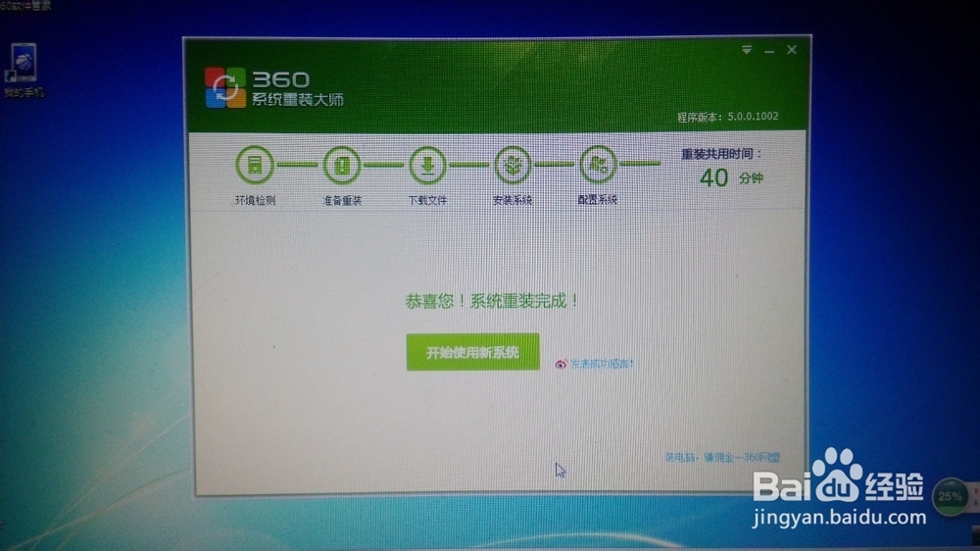The width and height of the screenshot is (980, 551).
Task: Open the 360 link at the window bottom
Action: coord(722,457)
